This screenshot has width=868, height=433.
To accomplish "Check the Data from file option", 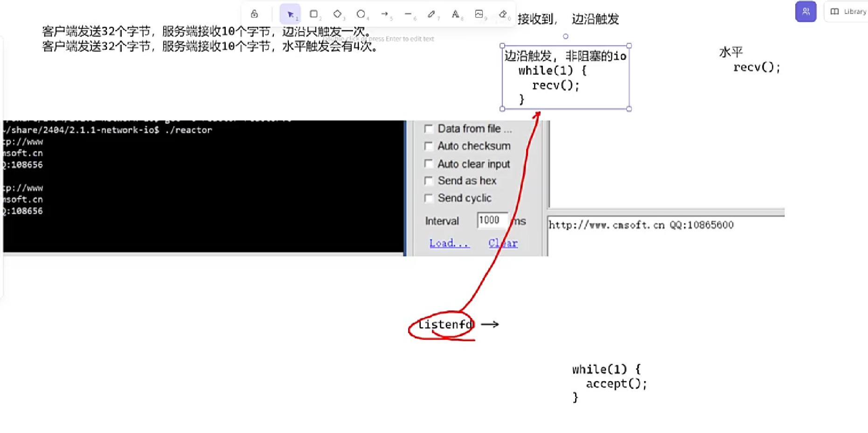I will pyautogui.click(x=429, y=129).
